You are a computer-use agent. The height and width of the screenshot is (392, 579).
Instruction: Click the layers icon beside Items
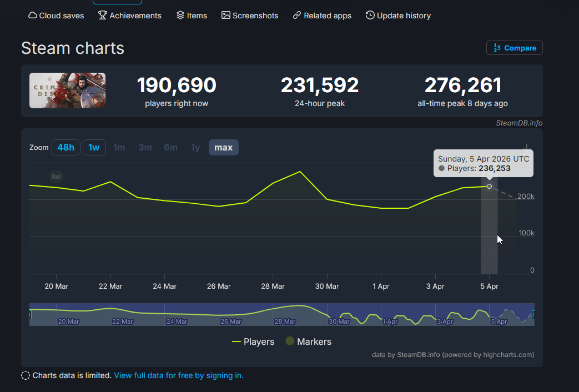pos(180,15)
